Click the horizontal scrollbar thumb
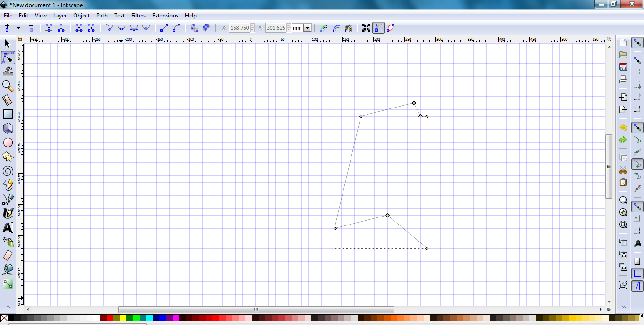This screenshot has height=325, width=644. pos(256,309)
